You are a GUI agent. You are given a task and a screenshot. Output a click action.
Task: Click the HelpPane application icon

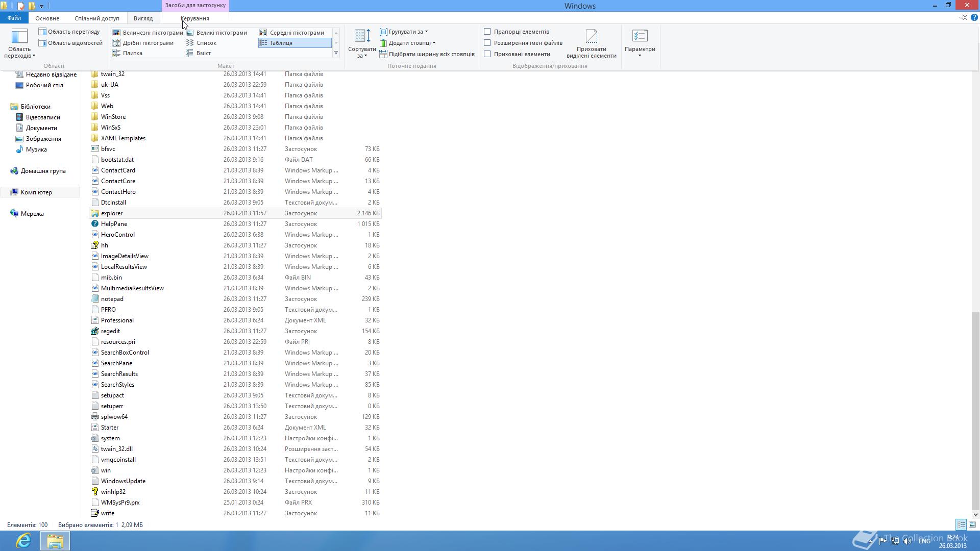(x=94, y=224)
